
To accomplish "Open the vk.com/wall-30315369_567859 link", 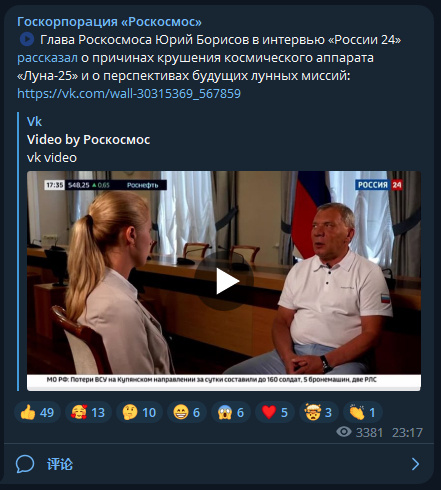I will click(129, 94).
